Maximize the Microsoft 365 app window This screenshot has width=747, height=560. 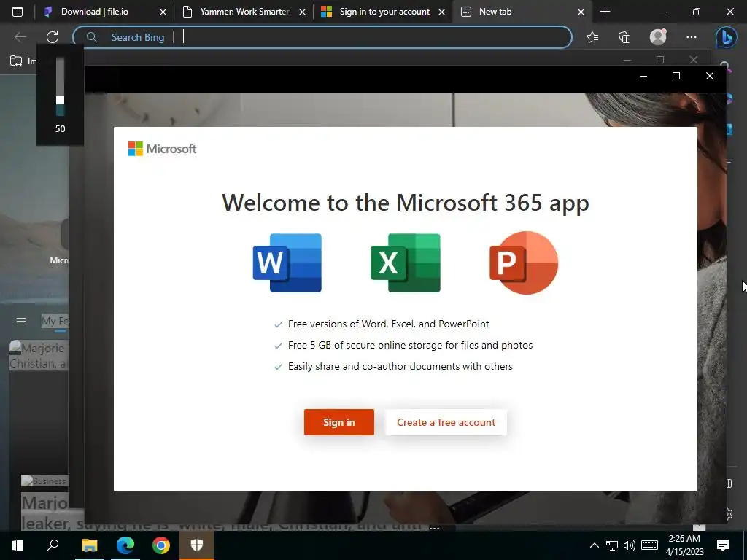click(x=676, y=76)
